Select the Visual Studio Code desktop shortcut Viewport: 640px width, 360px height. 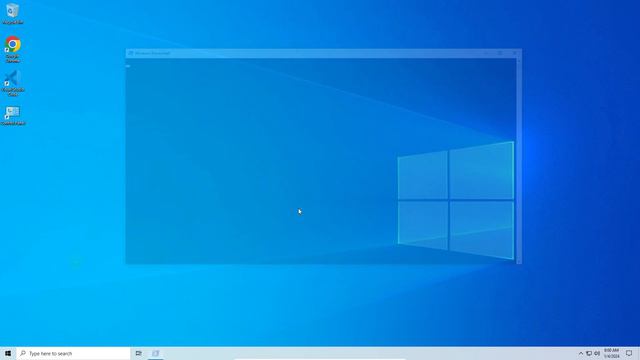coord(13,83)
